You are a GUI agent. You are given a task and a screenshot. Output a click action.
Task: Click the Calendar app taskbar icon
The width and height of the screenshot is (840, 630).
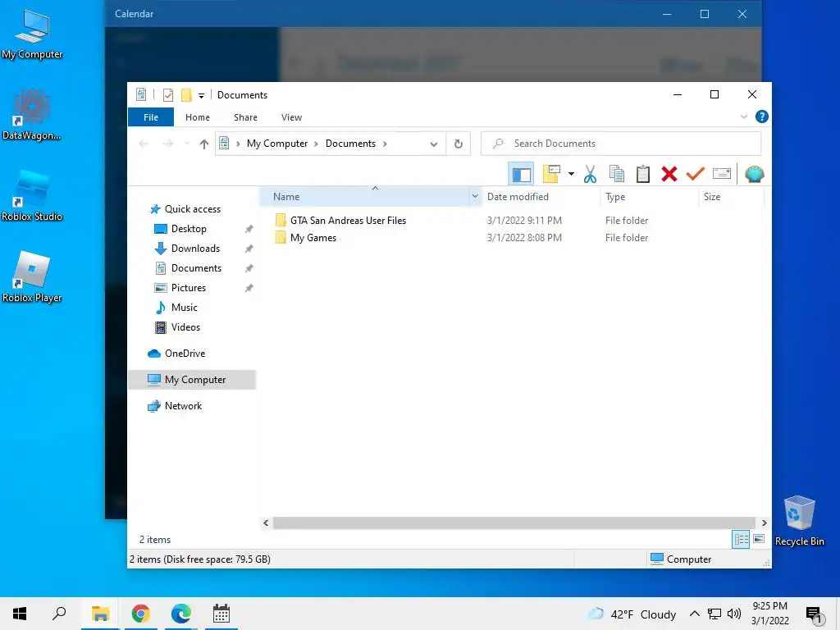pyautogui.click(x=221, y=614)
